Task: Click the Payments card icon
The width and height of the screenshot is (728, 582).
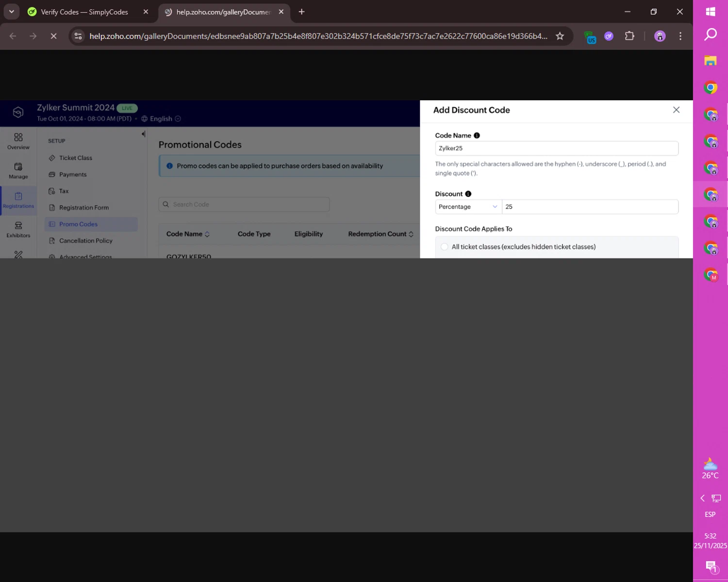Action: click(x=52, y=174)
